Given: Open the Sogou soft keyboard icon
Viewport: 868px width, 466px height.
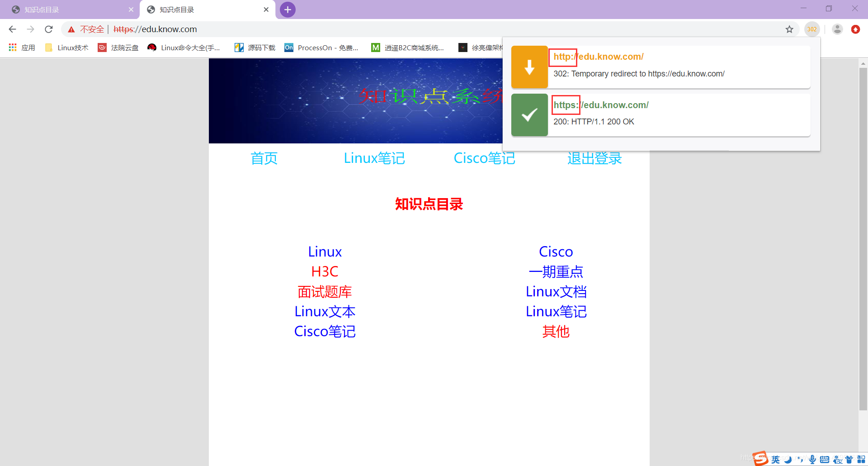Looking at the screenshot, I should click(x=825, y=458).
